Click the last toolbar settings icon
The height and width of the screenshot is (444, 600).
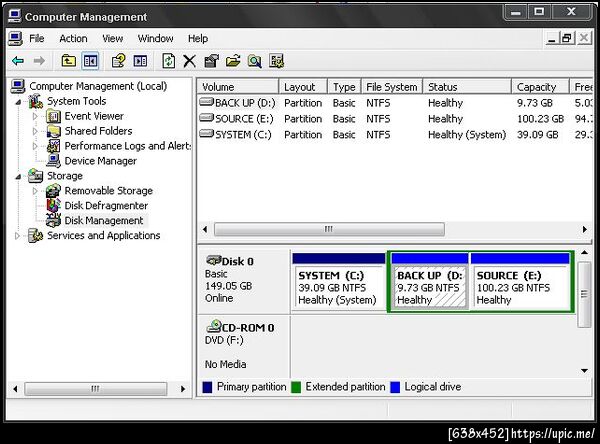point(276,61)
